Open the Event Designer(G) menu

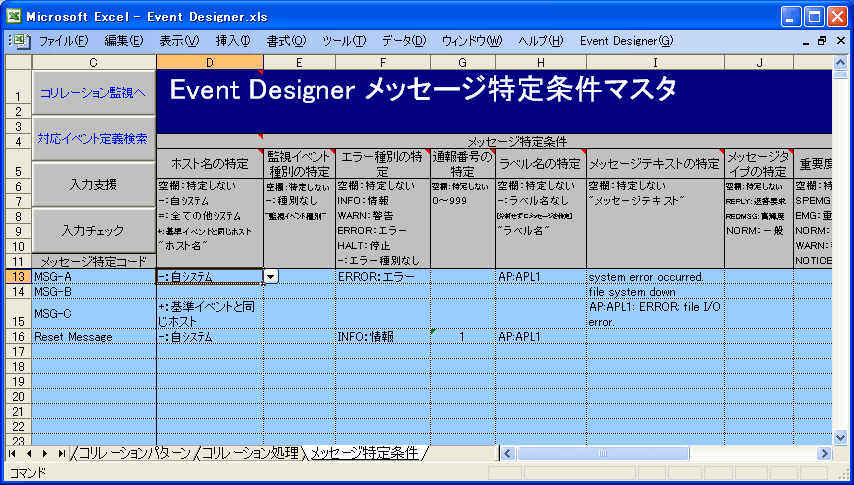tap(626, 41)
